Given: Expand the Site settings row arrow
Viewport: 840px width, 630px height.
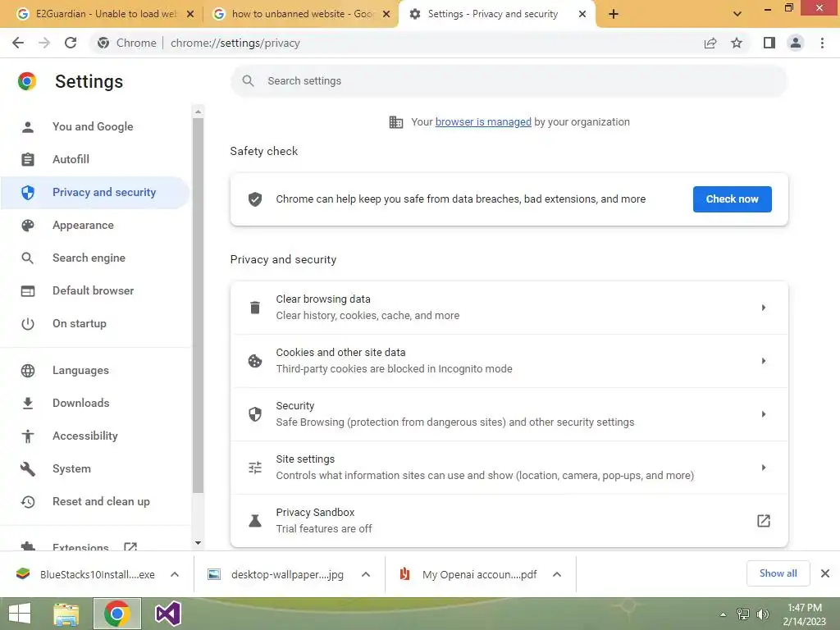Looking at the screenshot, I should click(x=764, y=468).
